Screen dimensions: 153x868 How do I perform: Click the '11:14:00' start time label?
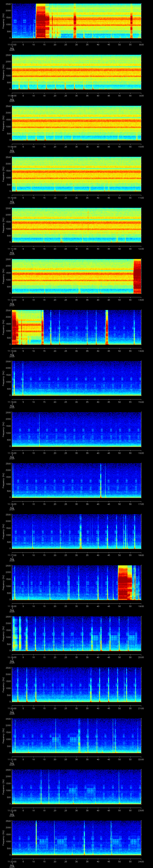[12, 402]
